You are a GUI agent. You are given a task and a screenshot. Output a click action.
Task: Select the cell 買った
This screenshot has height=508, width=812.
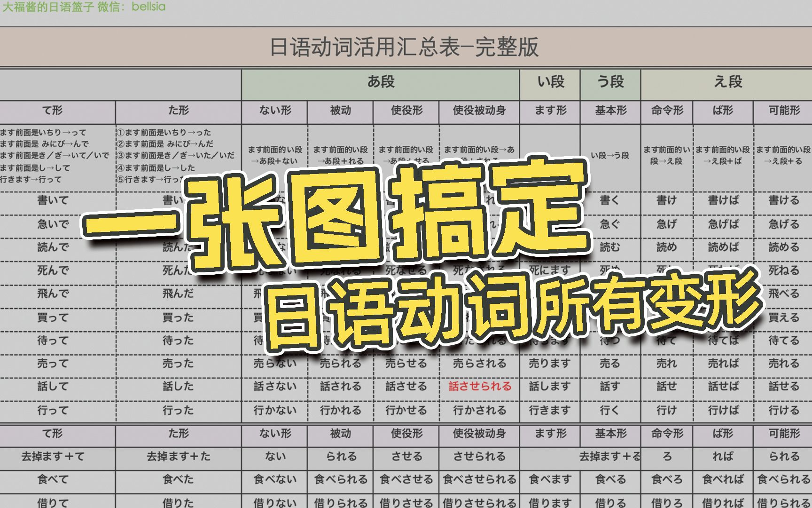pos(178,318)
